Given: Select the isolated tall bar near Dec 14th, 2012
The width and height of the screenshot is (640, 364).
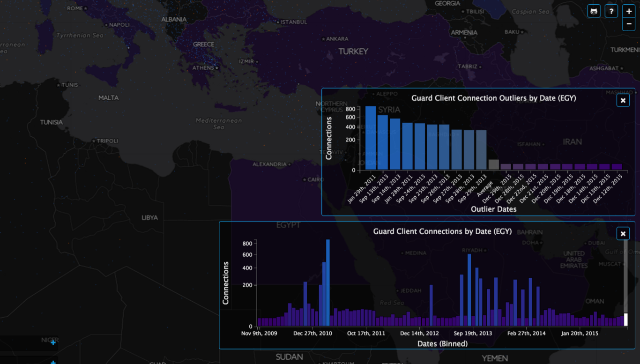Looking at the screenshot, I should pyautogui.click(x=431, y=305).
